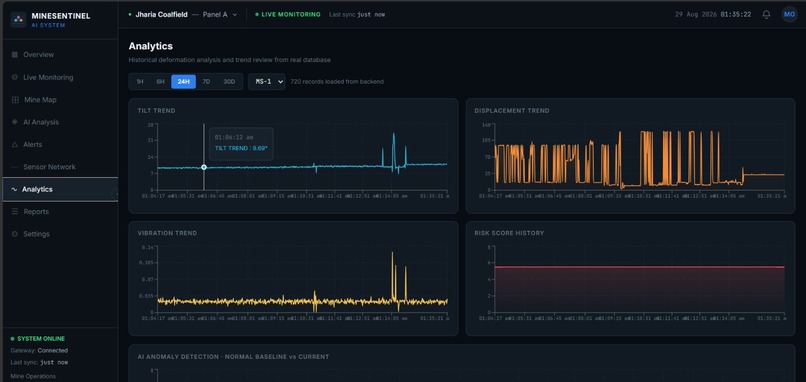Click the MINESENTINEL brand title
This screenshot has width=806, height=382.
click(61, 16)
